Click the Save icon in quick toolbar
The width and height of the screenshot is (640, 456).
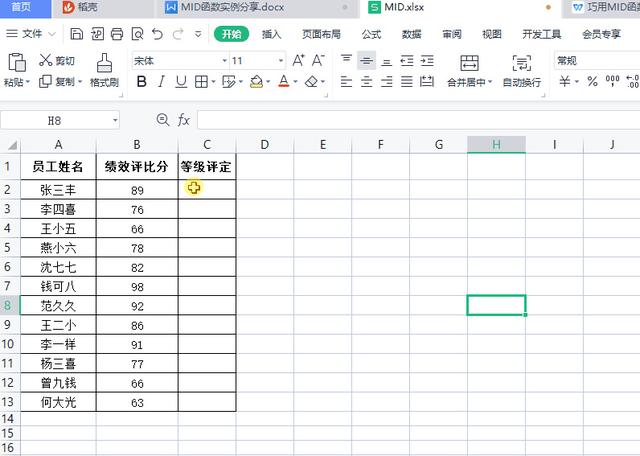click(x=77, y=34)
